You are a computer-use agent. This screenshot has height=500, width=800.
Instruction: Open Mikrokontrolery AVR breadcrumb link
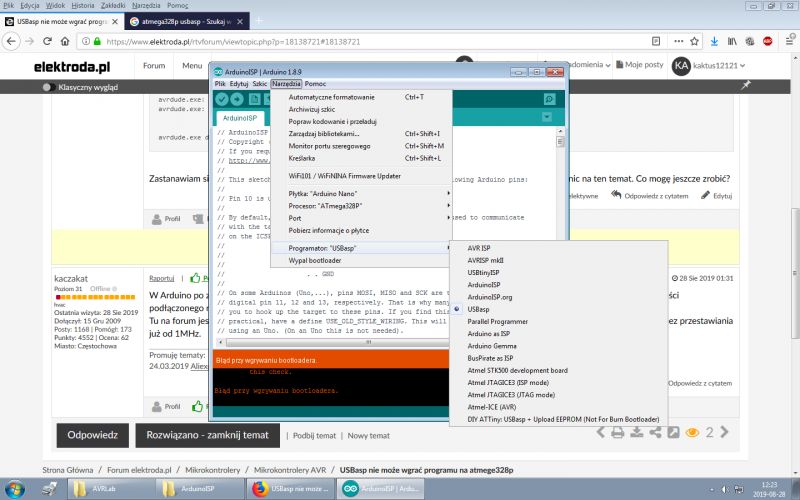coord(290,470)
